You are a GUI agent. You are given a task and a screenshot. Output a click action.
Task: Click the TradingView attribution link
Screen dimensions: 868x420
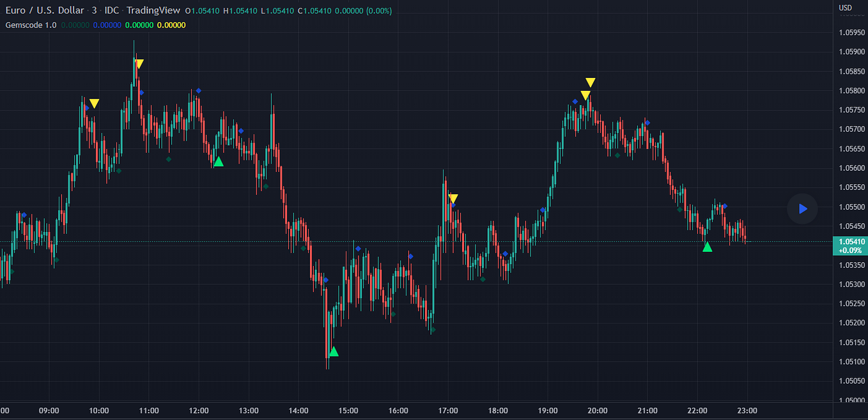pos(153,10)
